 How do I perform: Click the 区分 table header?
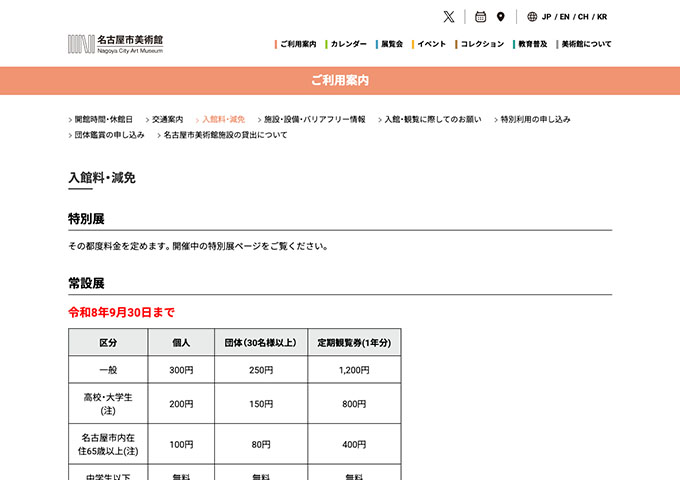[108, 343]
